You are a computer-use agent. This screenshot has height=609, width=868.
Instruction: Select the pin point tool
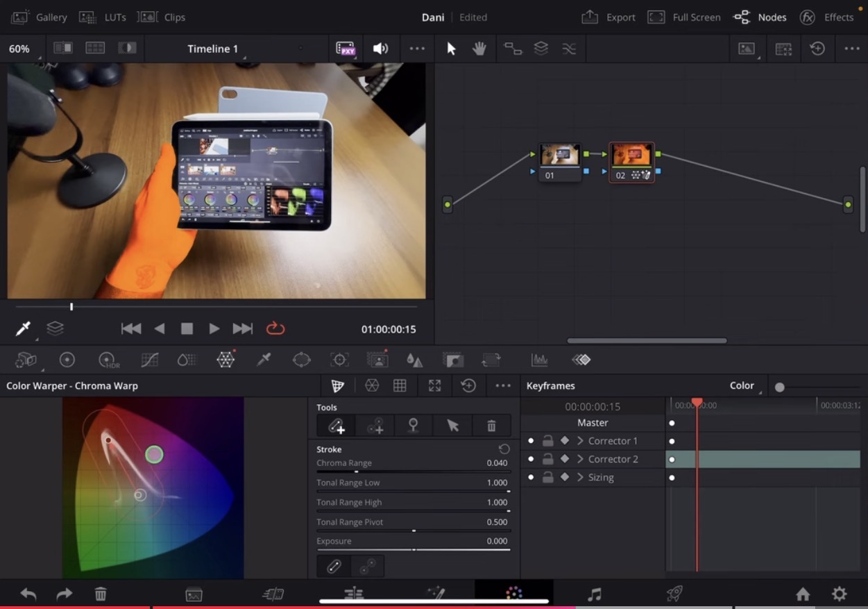coord(413,426)
